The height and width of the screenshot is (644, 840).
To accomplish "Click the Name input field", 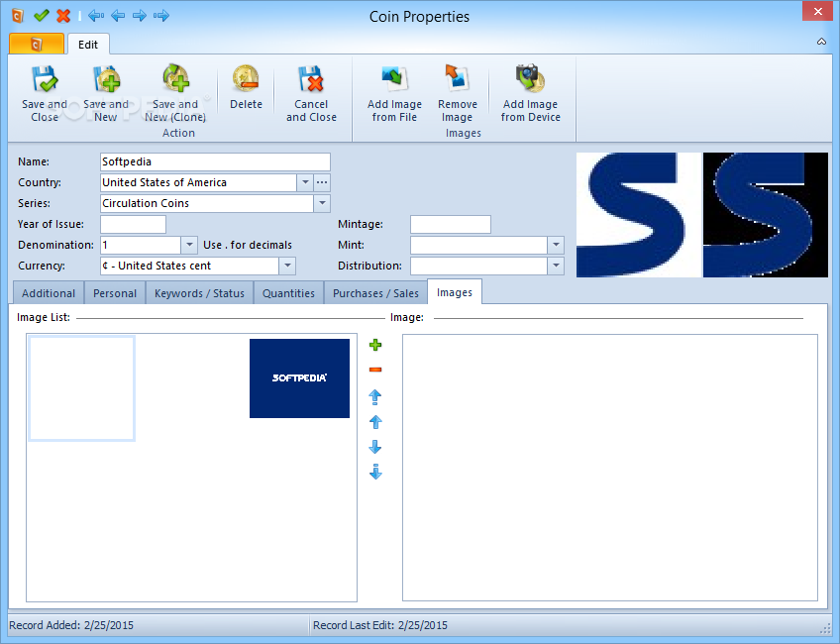I will click(x=215, y=161).
